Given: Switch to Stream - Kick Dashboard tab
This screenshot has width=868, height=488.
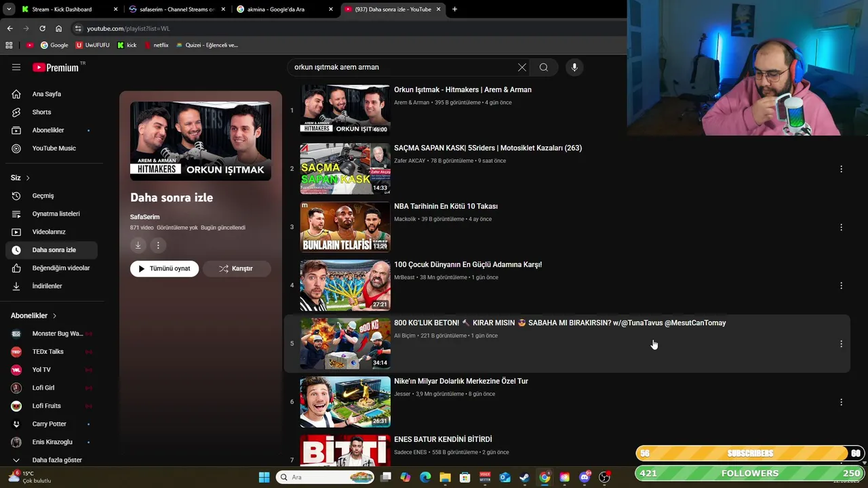Looking at the screenshot, I should coord(68,9).
